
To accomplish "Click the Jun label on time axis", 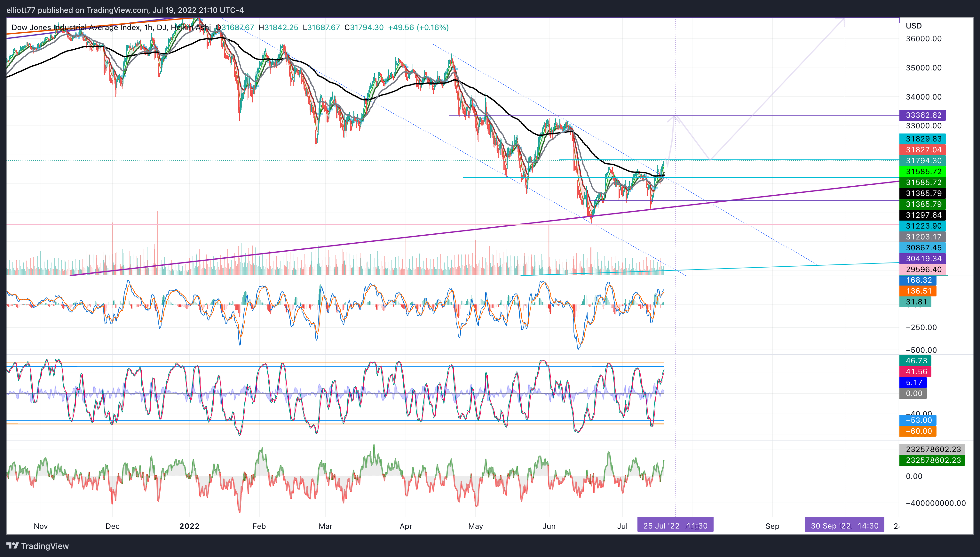I will click(x=549, y=526).
